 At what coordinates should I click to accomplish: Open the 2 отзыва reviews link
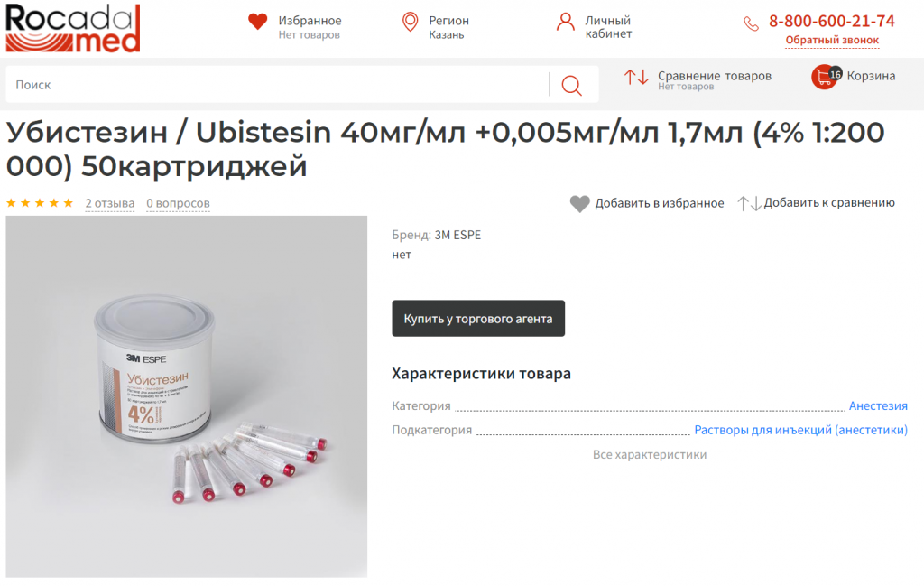coord(109,203)
